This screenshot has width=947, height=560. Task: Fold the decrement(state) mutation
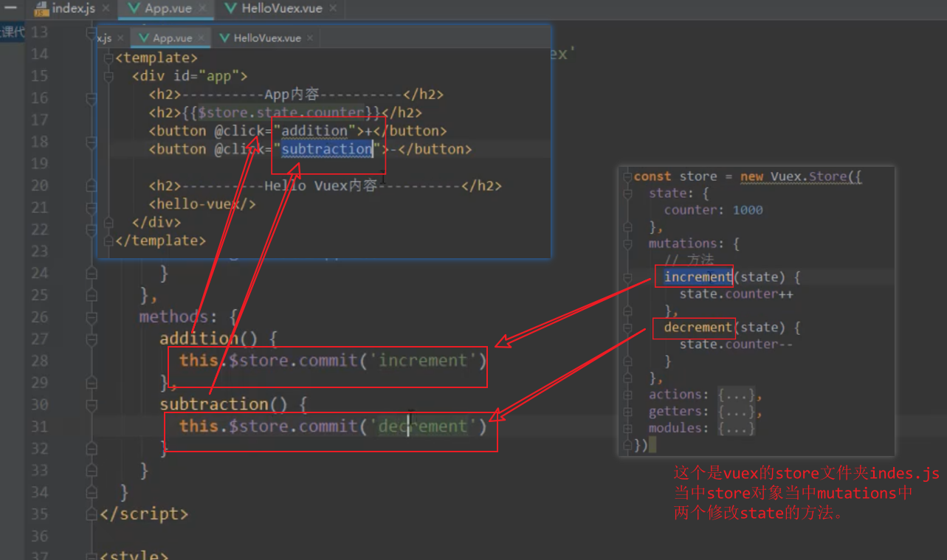(627, 328)
